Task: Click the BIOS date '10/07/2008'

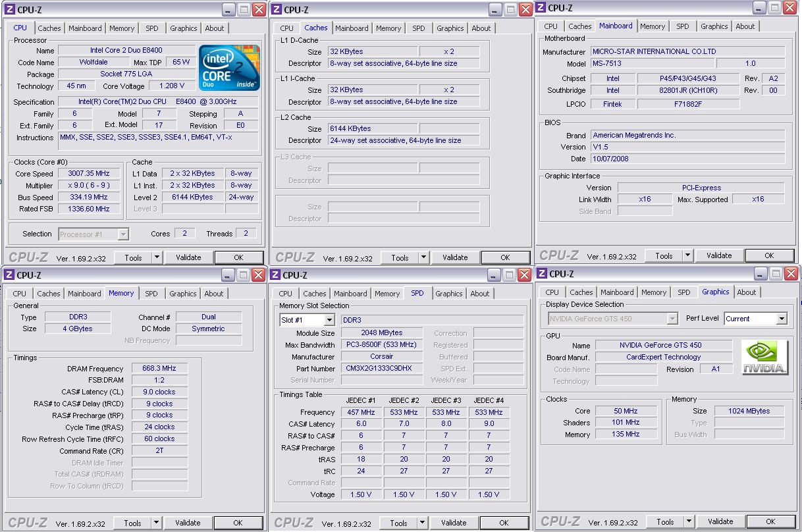Action: coord(687,159)
